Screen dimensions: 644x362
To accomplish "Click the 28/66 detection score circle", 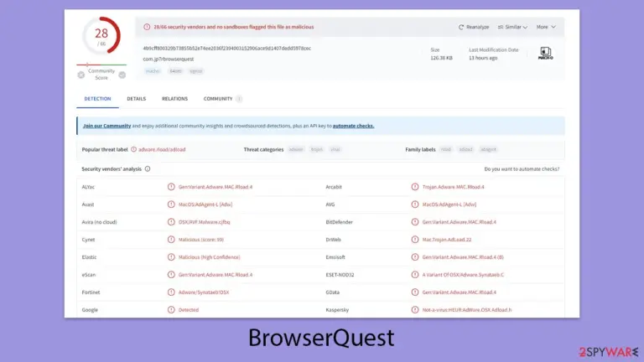I will point(101,36).
